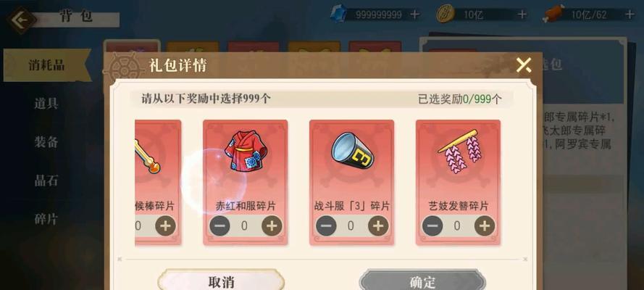Open the 晶石 sidebar tab
Viewport: 644px width, 290px height.
point(46,181)
